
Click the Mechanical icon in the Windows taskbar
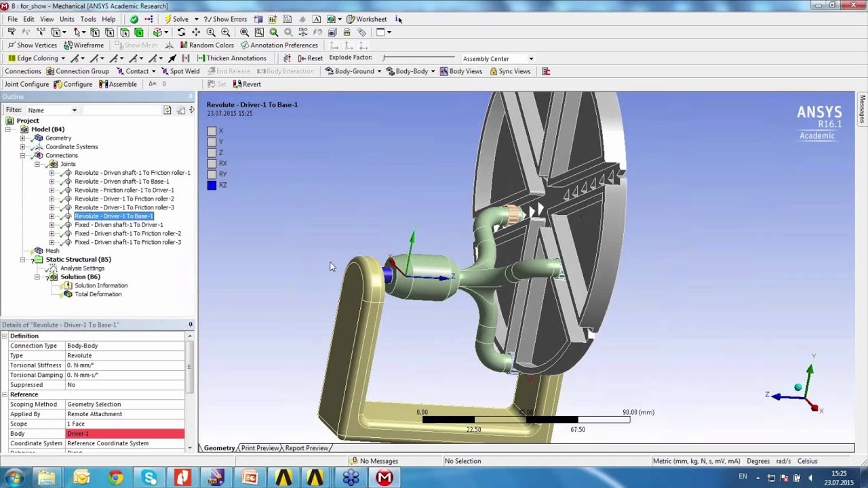(384, 477)
